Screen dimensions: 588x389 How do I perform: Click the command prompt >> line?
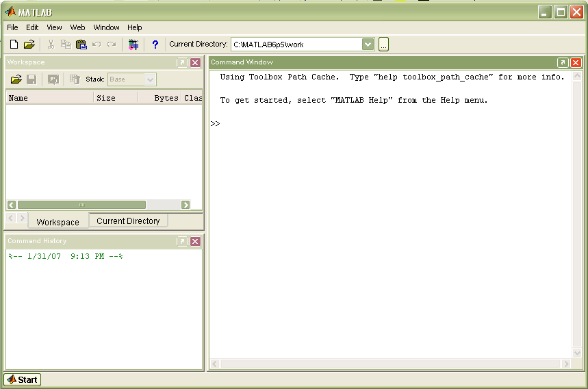[x=215, y=124]
